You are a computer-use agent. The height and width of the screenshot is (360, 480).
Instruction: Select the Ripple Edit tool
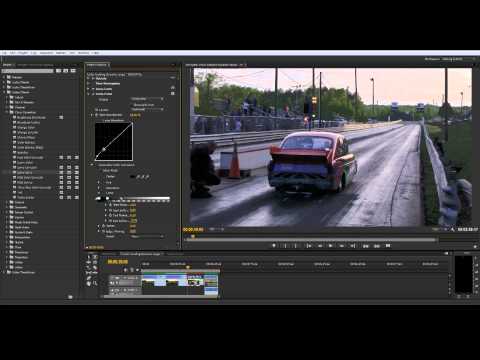89,262
